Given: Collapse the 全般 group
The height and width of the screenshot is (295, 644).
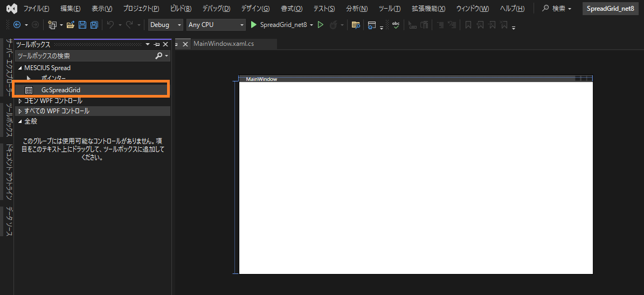Looking at the screenshot, I should (20, 121).
